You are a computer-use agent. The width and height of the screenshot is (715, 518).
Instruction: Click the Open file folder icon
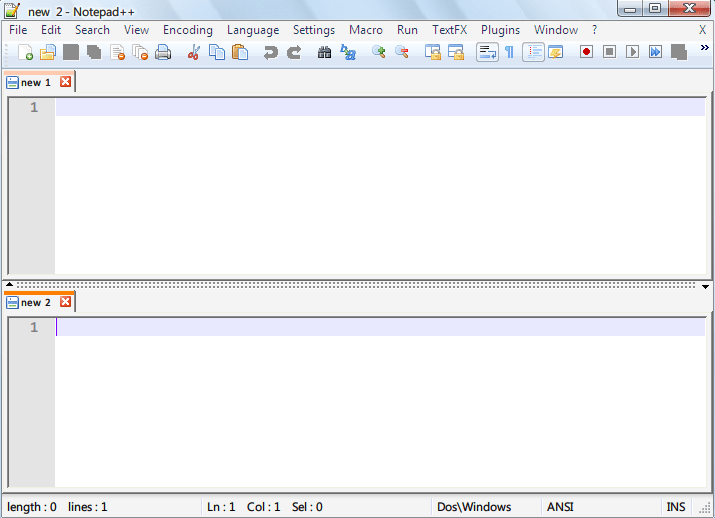coord(48,52)
